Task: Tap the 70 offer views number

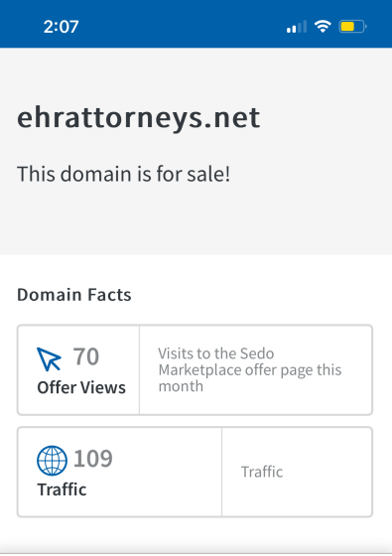Action: pos(86,356)
